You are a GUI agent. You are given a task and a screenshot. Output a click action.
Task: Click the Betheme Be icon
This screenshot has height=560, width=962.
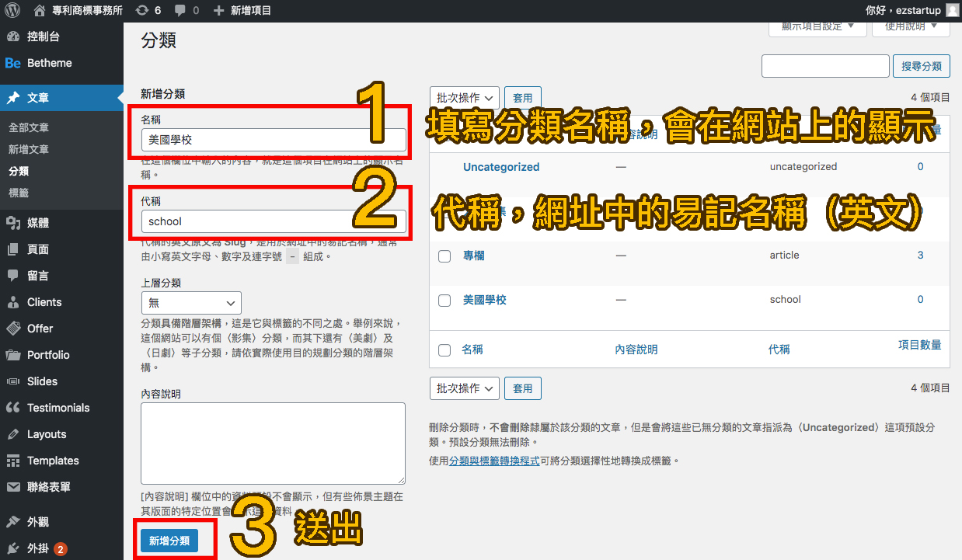pyautogui.click(x=13, y=63)
